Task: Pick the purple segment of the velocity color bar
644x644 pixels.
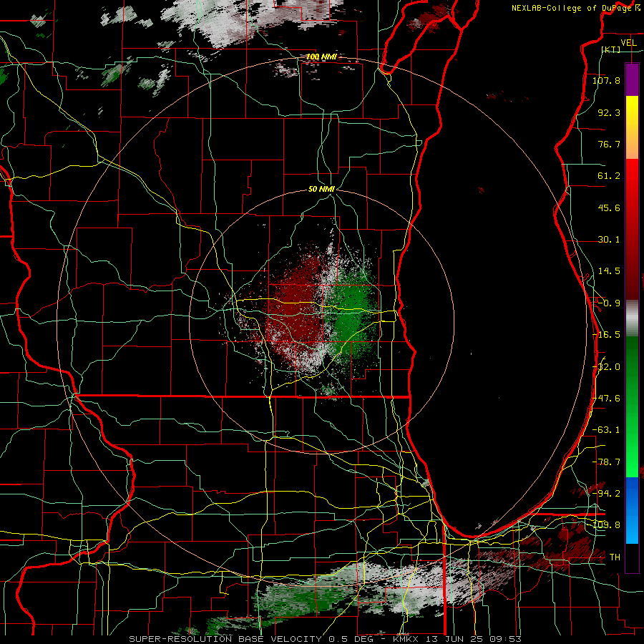Action: (632, 79)
